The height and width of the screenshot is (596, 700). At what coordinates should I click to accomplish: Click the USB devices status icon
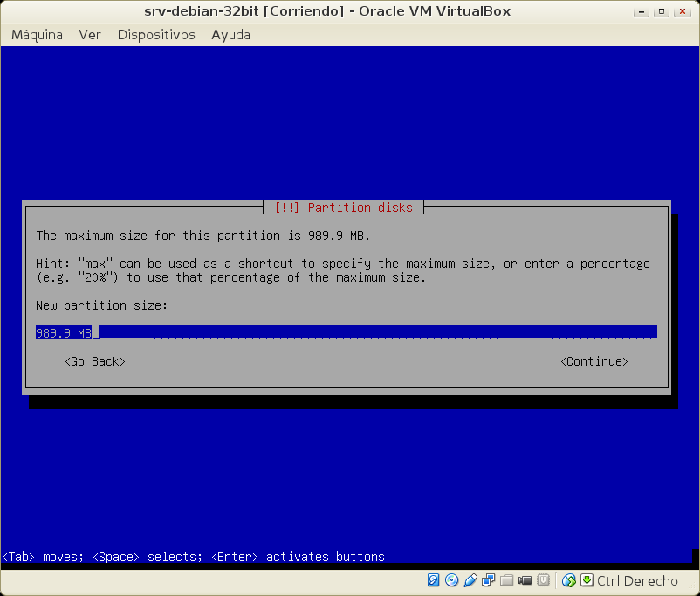470,580
